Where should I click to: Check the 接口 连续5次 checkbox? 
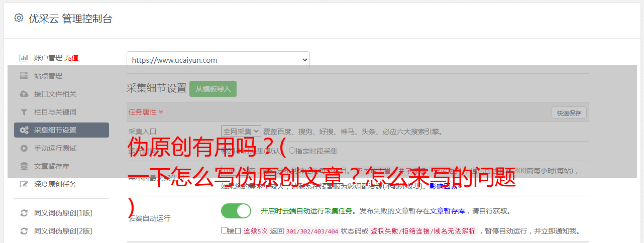224,230
